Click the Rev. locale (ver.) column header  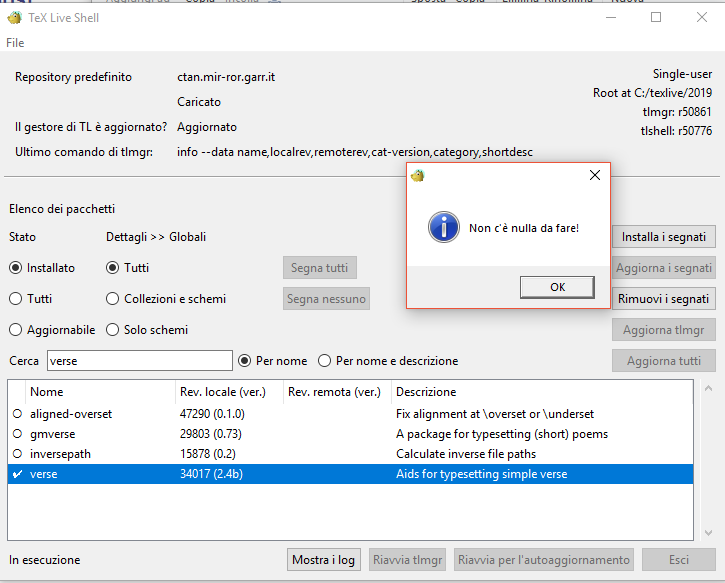(x=229, y=392)
